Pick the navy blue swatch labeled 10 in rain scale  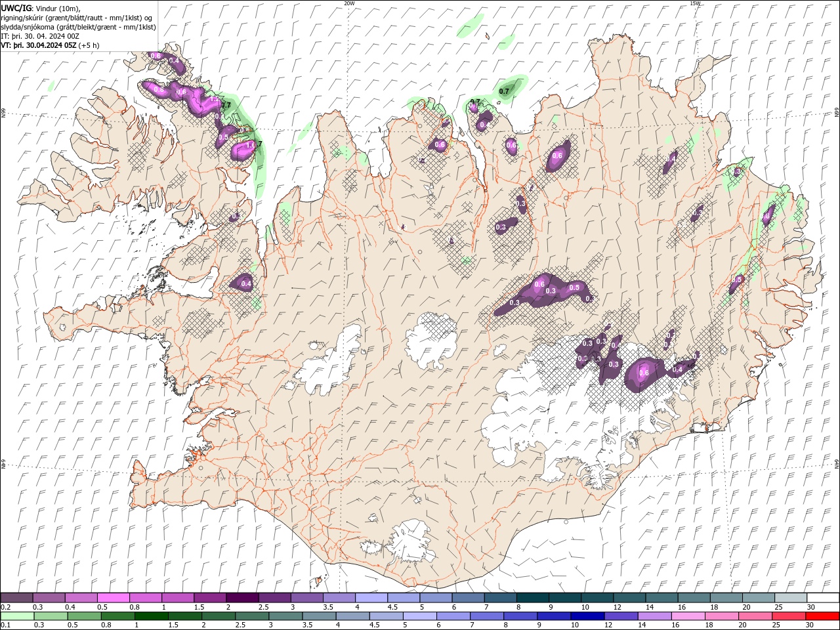tap(587, 616)
